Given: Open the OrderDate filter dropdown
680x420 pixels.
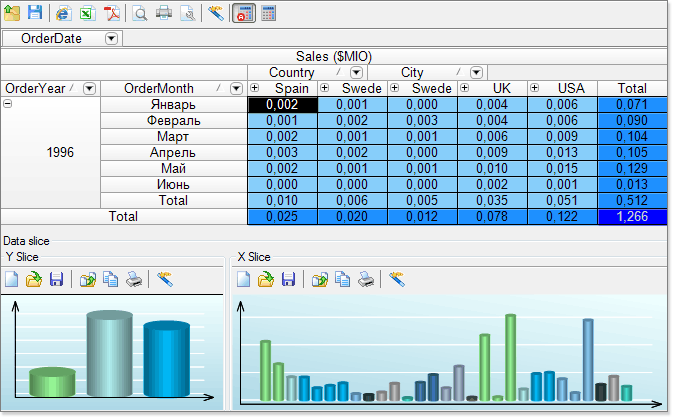Looking at the screenshot, I should [111, 39].
